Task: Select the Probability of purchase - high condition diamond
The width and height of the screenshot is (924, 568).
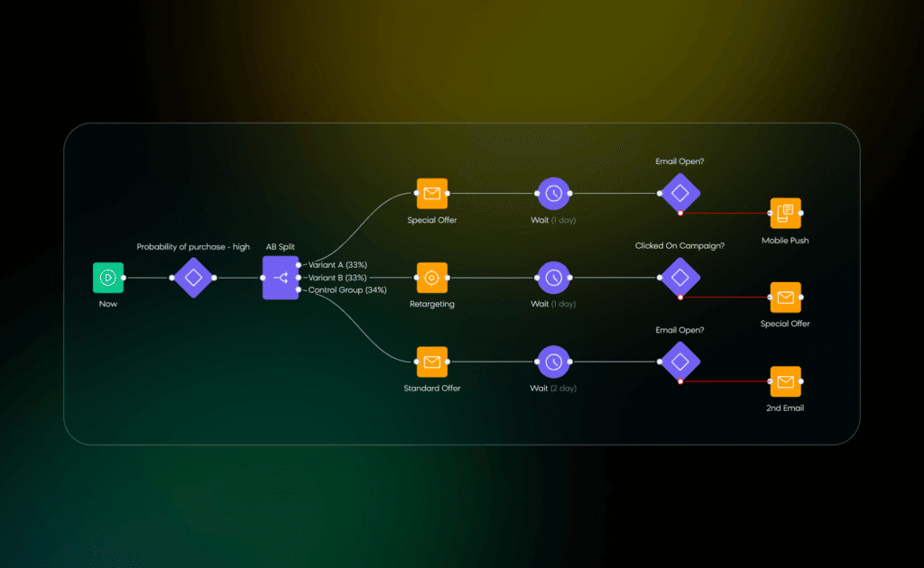Action: [x=193, y=278]
